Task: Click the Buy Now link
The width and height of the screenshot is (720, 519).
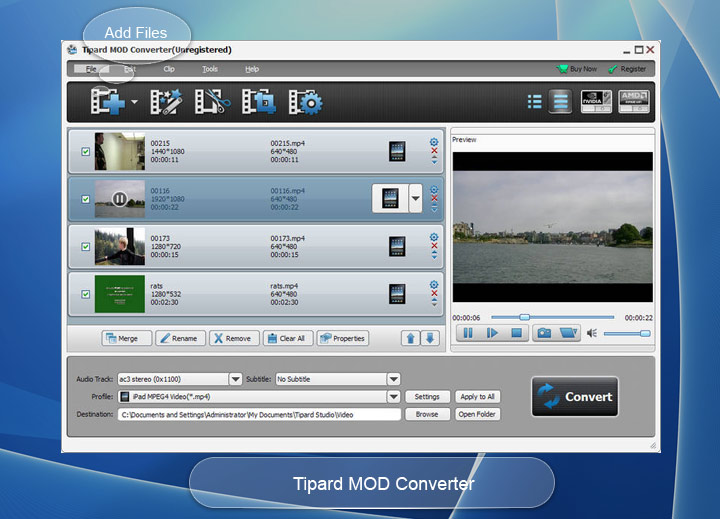Action: [577, 69]
